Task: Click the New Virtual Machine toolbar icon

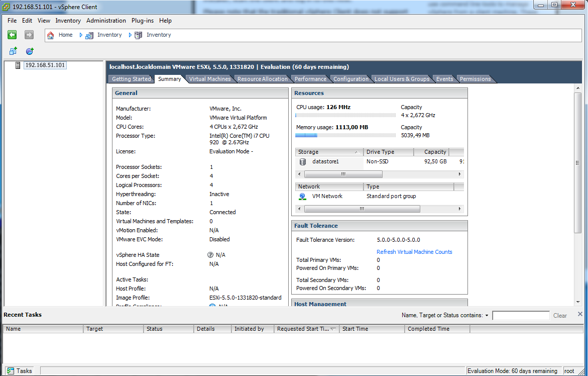Action: pos(13,51)
